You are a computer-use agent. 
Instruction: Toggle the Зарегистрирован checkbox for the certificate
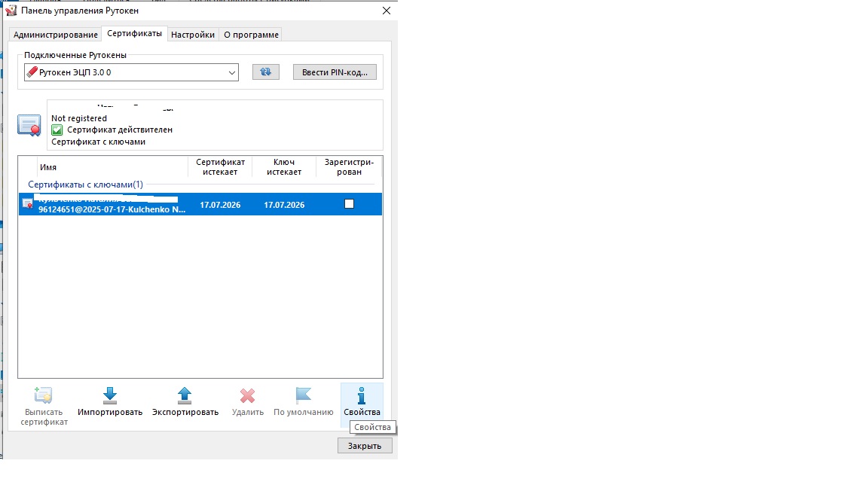click(x=350, y=203)
